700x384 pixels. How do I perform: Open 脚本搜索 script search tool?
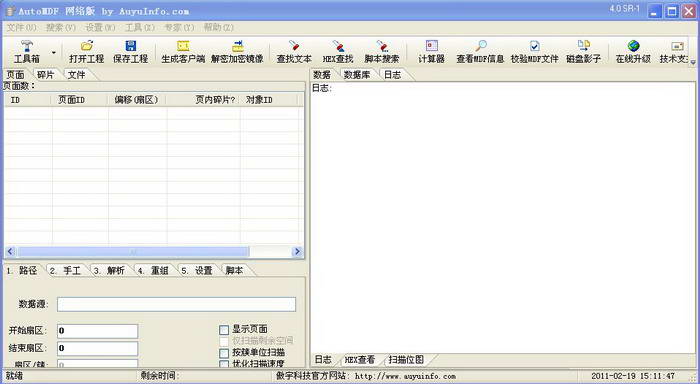point(382,51)
